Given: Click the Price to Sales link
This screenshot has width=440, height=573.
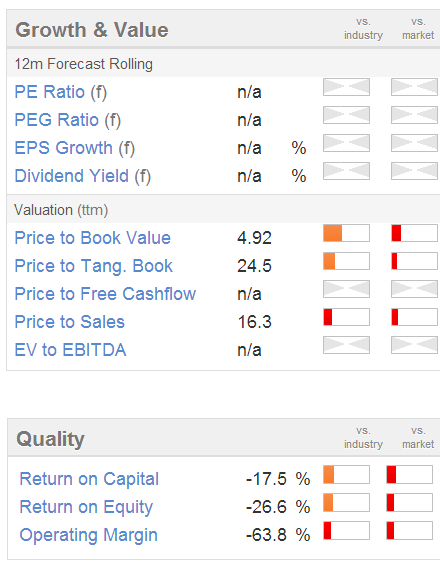Looking at the screenshot, I should (69, 322).
